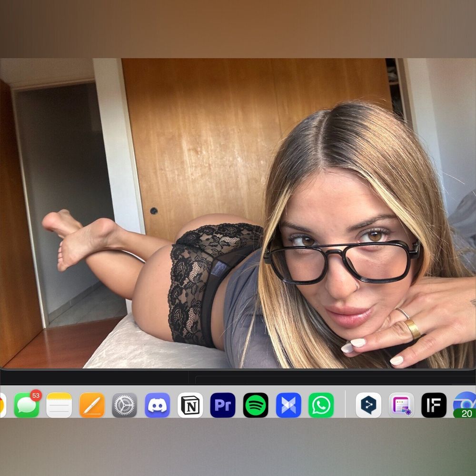The width and height of the screenshot is (476, 476).
Task: Open Notion from the dock
Action: [x=190, y=405]
